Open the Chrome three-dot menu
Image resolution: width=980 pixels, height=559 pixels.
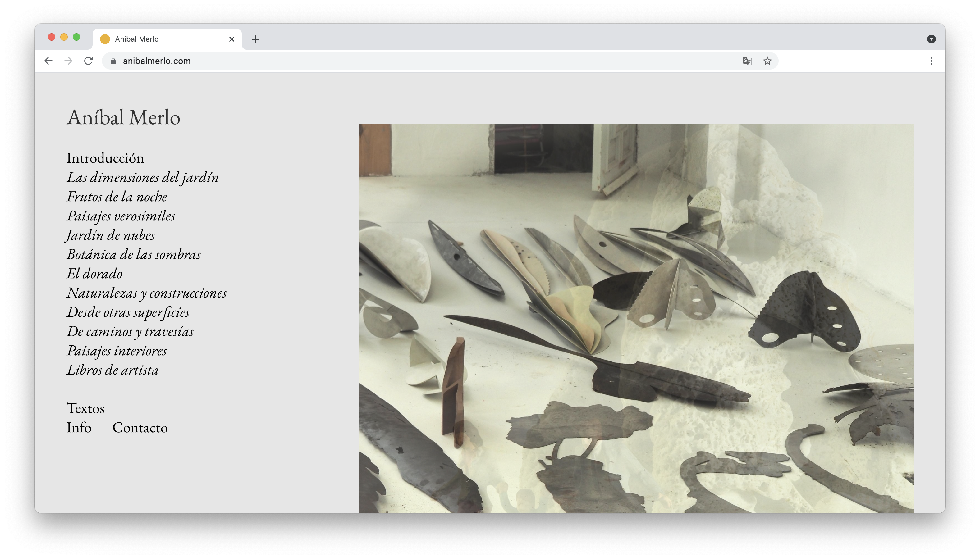point(931,61)
